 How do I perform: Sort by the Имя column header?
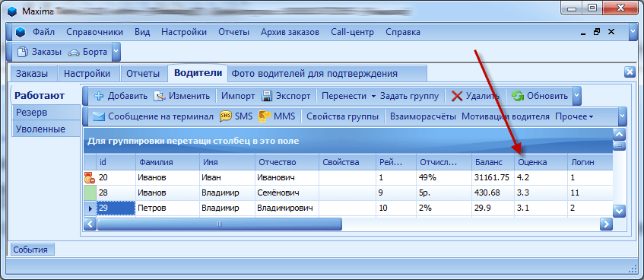pyautogui.click(x=227, y=162)
